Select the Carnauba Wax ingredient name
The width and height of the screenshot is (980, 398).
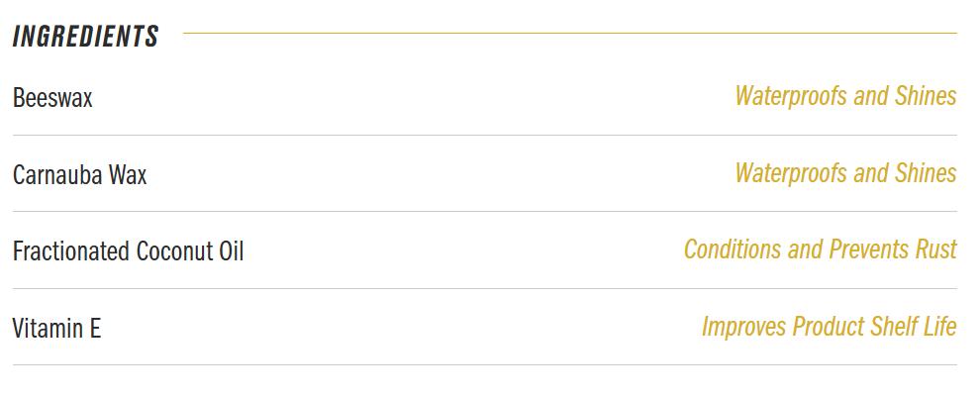pyautogui.click(x=79, y=174)
